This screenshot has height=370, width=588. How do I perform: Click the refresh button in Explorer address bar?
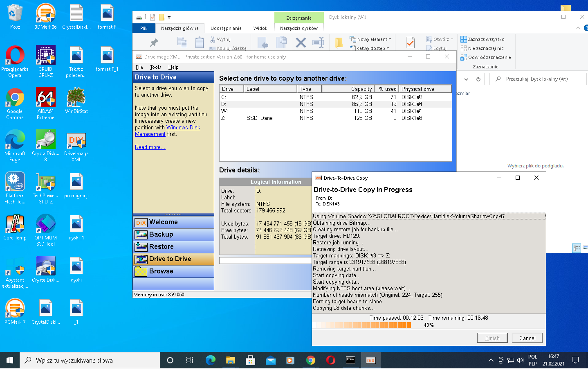tap(478, 79)
